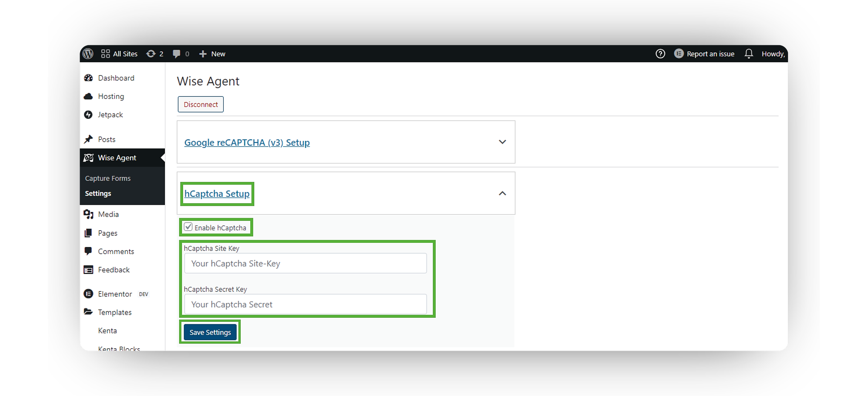Screen dimensions: 868x396
Task: Click the Dashboard gauge icon
Action: (88, 78)
